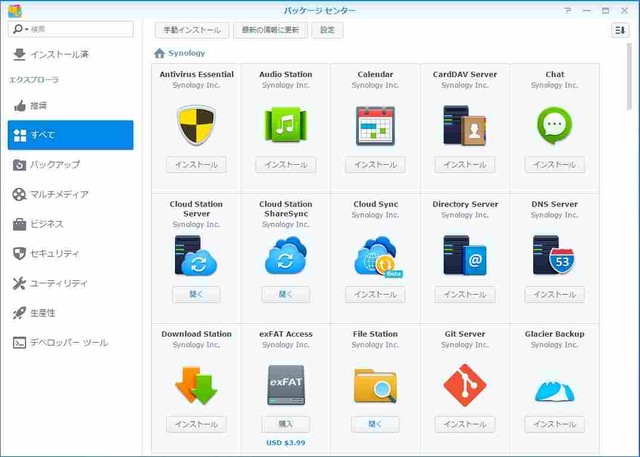Click the Cloud Station Server icon
640x457 pixels.
click(196, 255)
